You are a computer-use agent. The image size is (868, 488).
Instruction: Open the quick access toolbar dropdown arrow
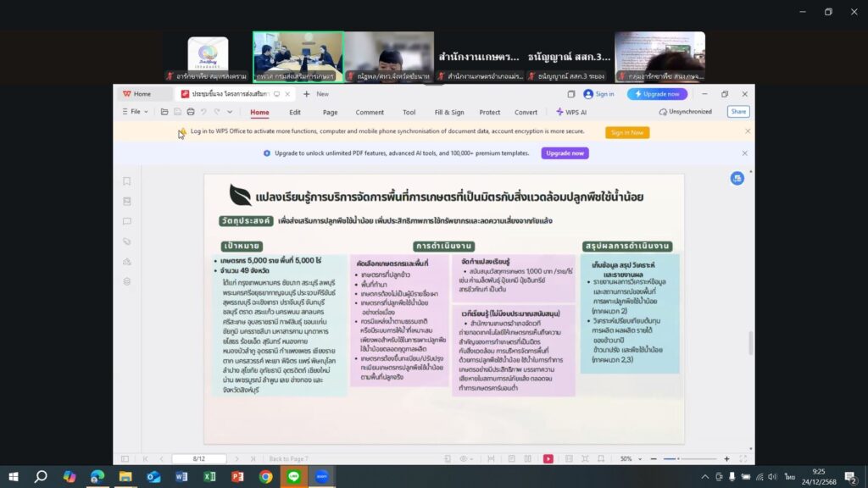(230, 112)
